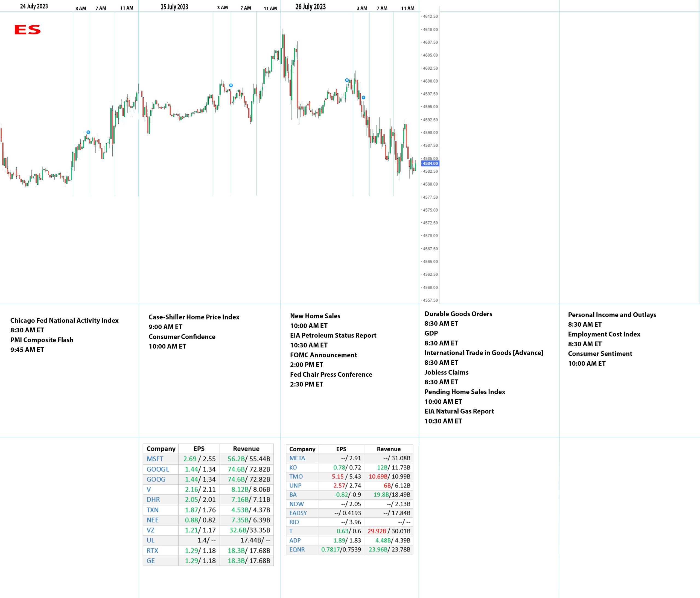Click the RTX ticker
This screenshot has width=700, height=598.
(x=152, y=551)
